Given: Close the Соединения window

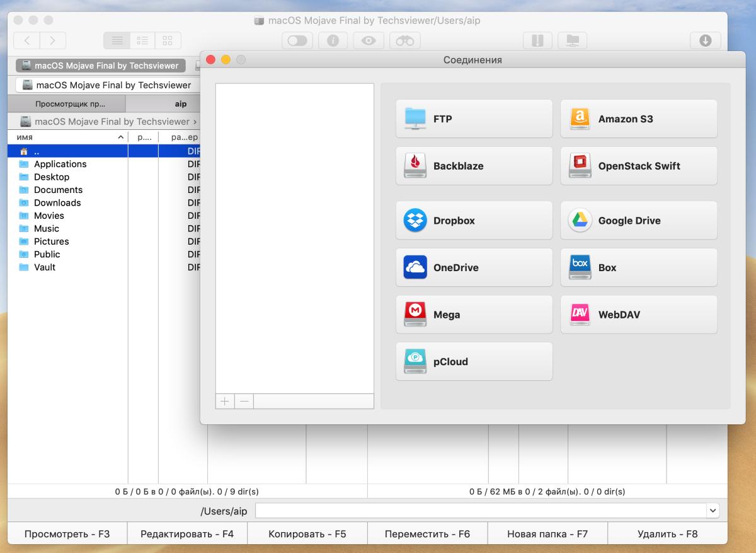Looking at the screenshot, I should pos(211,60).
